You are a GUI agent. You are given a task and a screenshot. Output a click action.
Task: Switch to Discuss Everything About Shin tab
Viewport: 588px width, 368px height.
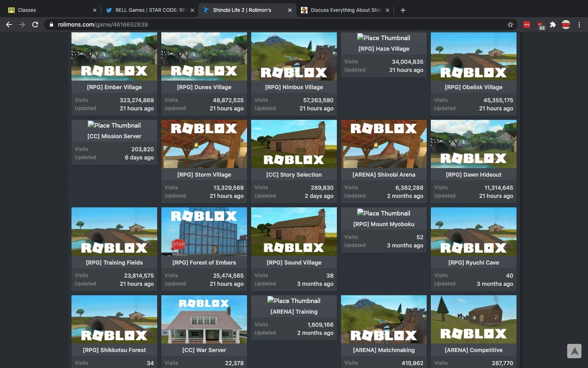[345, 10]
